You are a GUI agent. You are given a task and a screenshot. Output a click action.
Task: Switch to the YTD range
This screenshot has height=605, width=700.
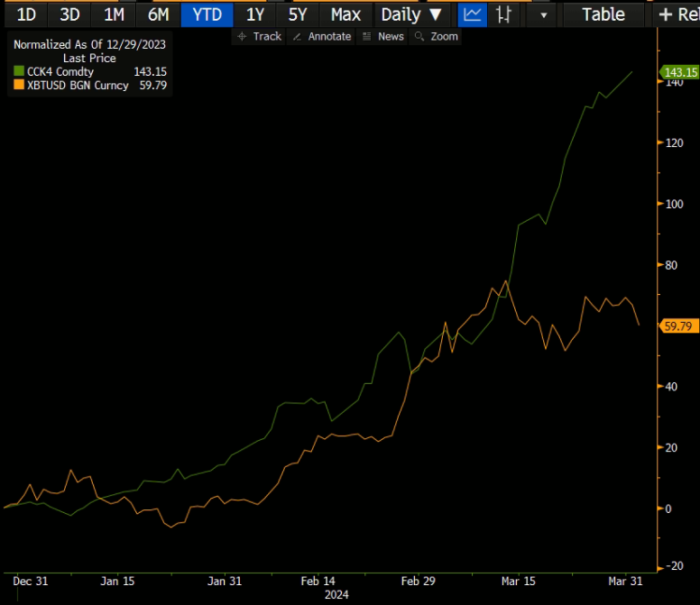coord(207,14)
